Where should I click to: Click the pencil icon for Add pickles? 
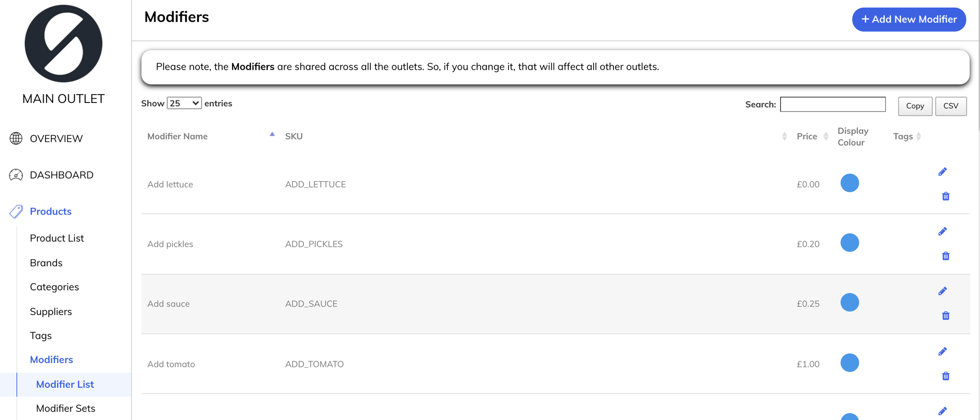tap(942, 232)
